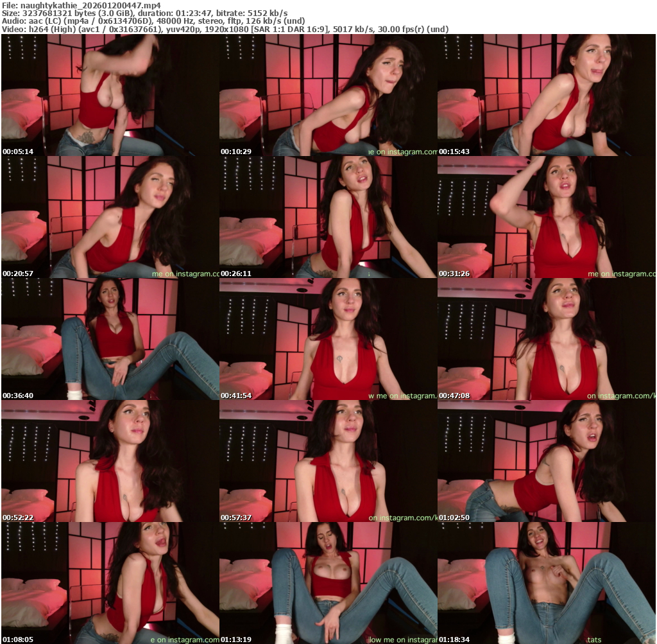Open the frame labeled 00:57:37
This screenshot has width=657, height=644.
click(x=328, y=461)
